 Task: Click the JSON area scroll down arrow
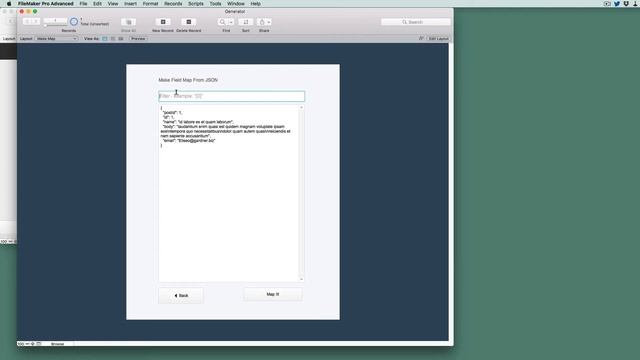pyautogui.click(x=302, y=279)
